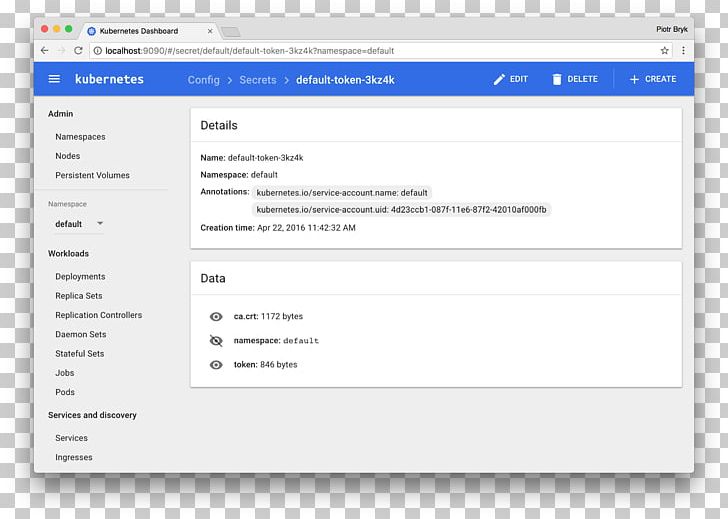Close the Kubernetes Dashboard tab

tap(210, 31)
